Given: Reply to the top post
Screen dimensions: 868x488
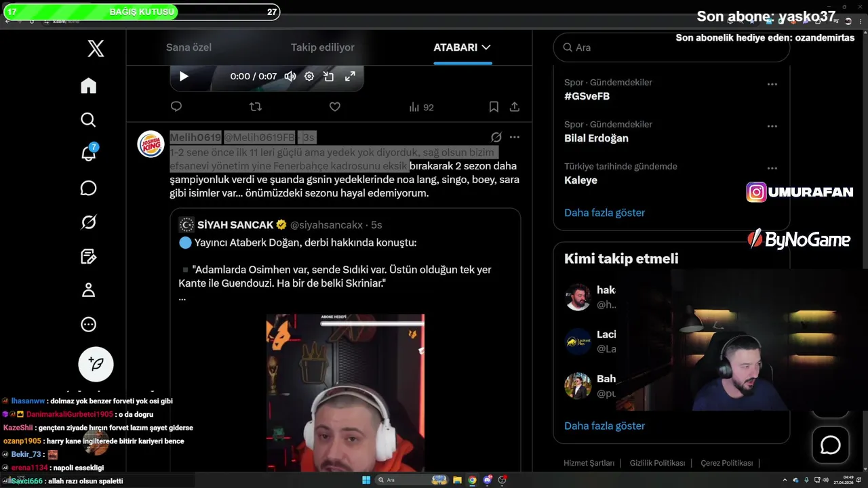Looking at the screenshot, I should coord(176,106).
